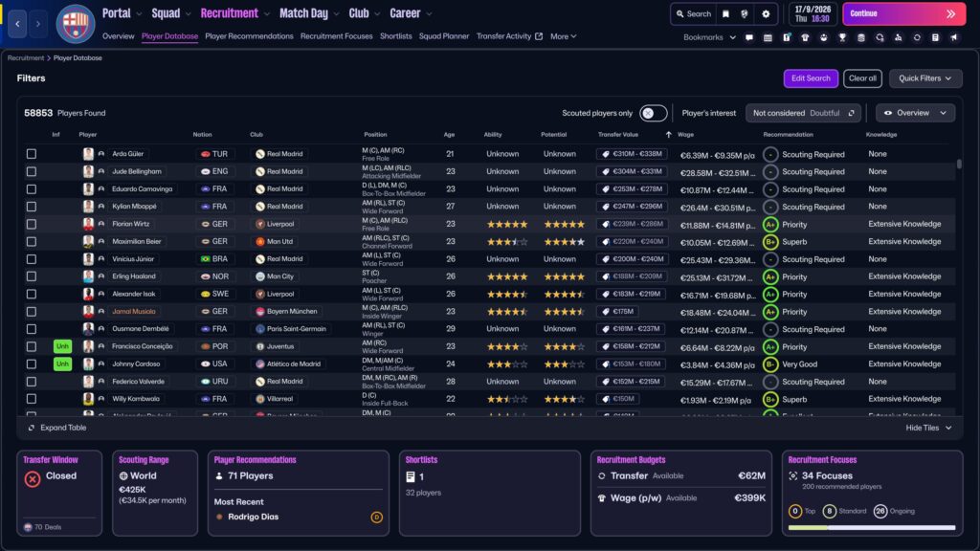Open the trophy competitions bookmark icon

[x=842, y=37]
